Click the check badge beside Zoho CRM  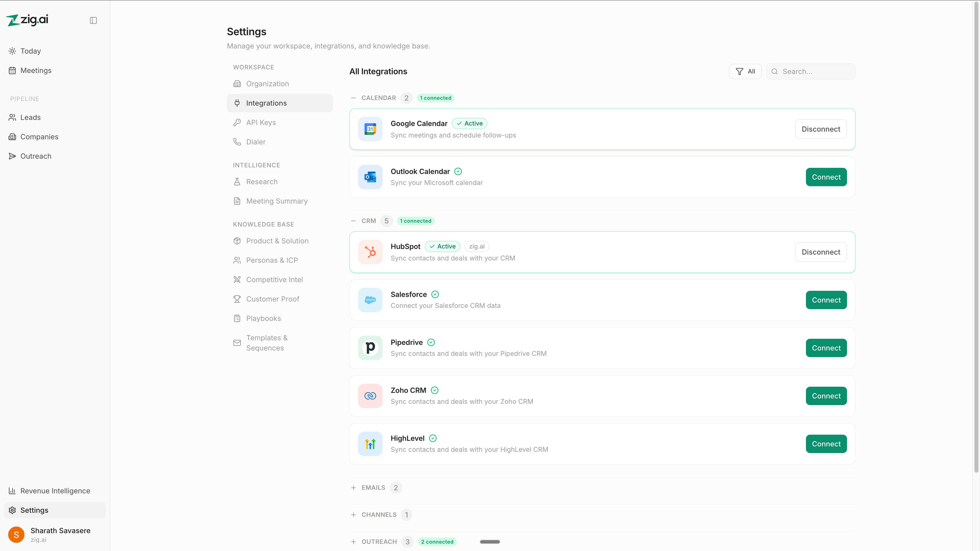pyautogui.click(x=434, y=390)
